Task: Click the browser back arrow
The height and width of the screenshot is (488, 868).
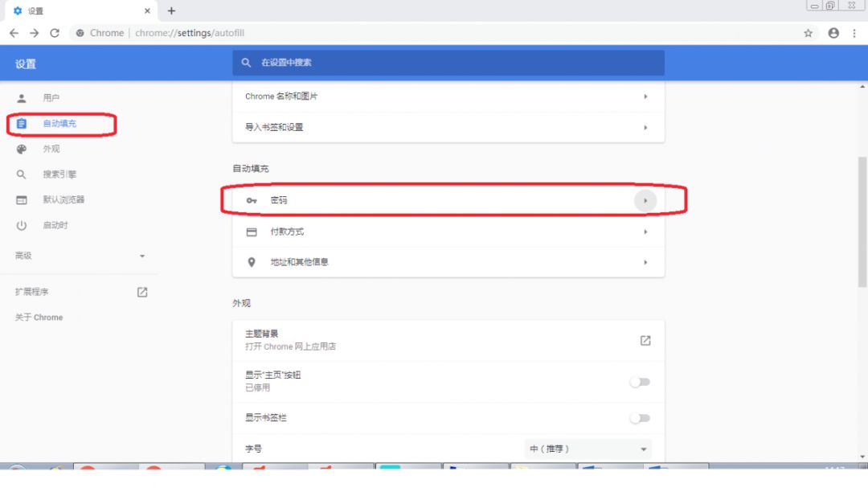Action: (14, 33)
